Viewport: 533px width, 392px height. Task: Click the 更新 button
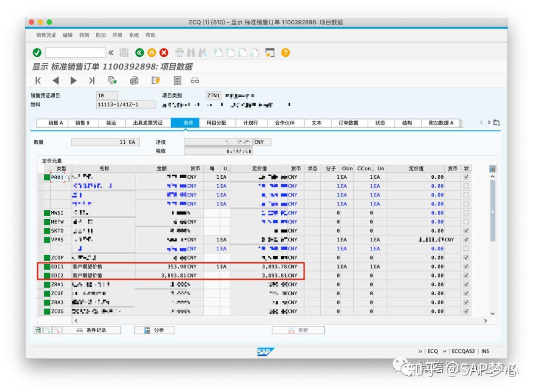[298, 330]
